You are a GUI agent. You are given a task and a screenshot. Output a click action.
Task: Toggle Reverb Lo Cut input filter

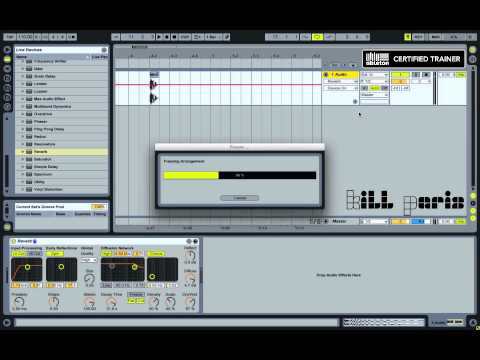tap(18, 254)
